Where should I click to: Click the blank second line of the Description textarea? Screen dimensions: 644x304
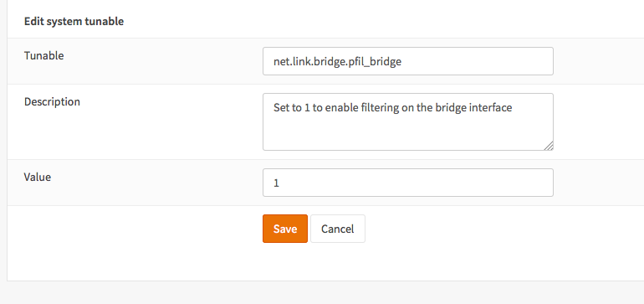[406, 123]
